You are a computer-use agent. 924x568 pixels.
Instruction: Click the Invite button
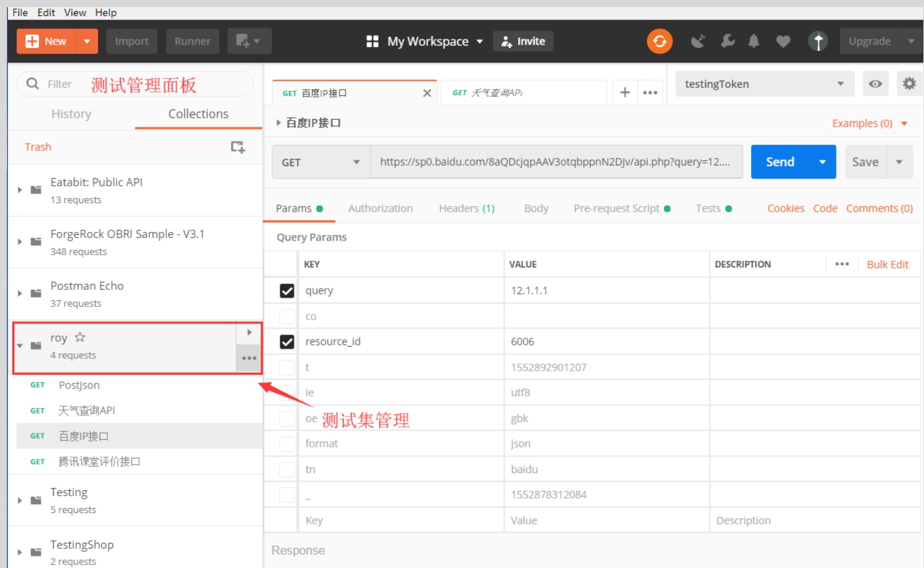pos(523,41)
